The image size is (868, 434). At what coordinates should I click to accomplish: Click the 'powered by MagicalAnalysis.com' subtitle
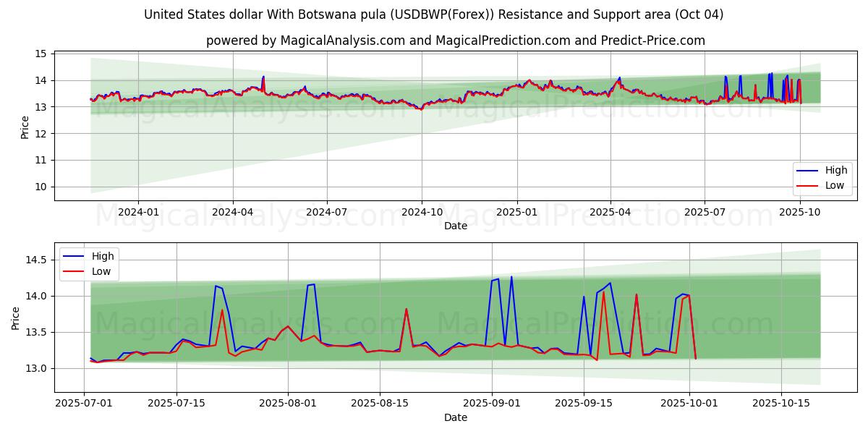click(x=455, y=41)
